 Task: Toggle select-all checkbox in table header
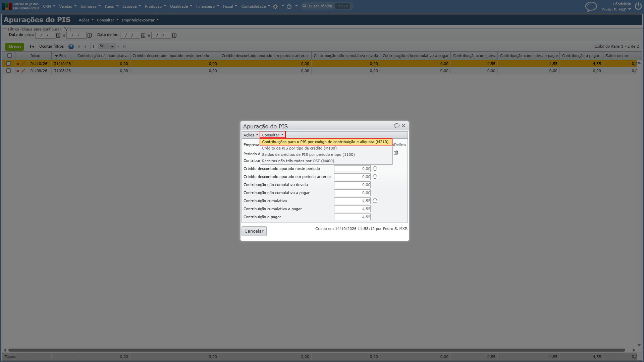(x=9, y=56)
